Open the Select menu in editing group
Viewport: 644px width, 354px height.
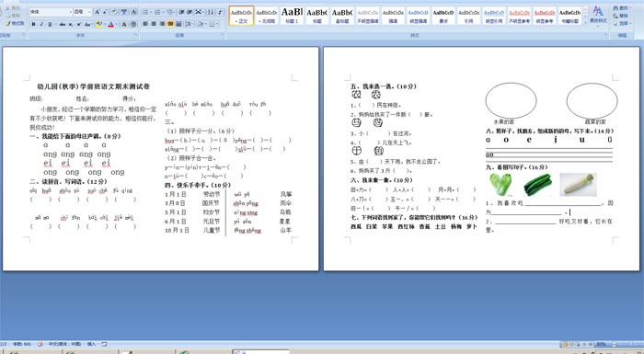621,24
